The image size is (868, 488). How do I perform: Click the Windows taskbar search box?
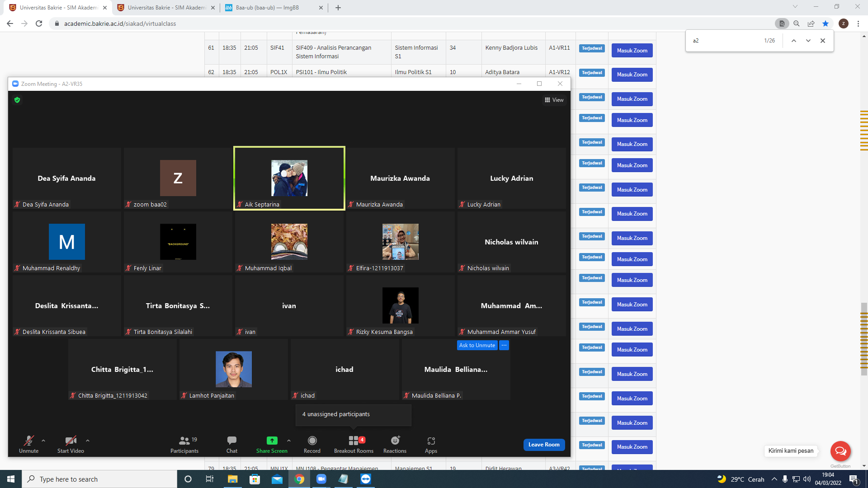click(99, 479)
